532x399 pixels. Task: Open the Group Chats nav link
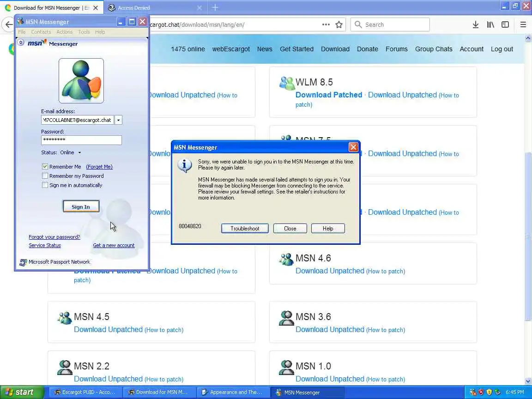coord(434,49)
